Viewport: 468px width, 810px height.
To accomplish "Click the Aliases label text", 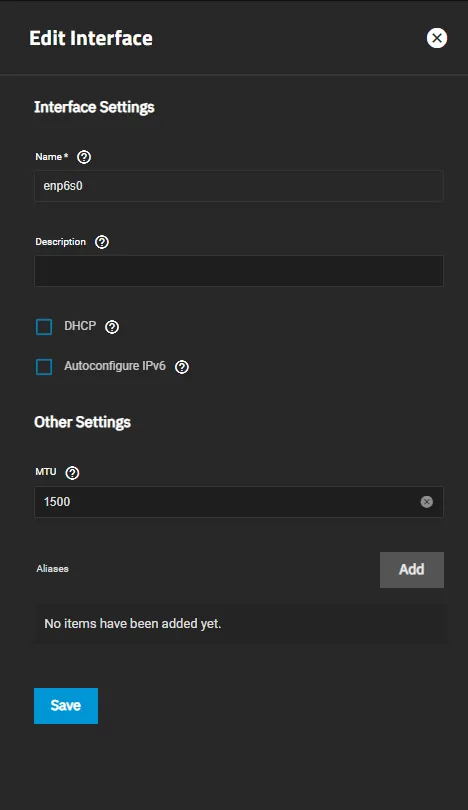I will [x=52, y=569].
